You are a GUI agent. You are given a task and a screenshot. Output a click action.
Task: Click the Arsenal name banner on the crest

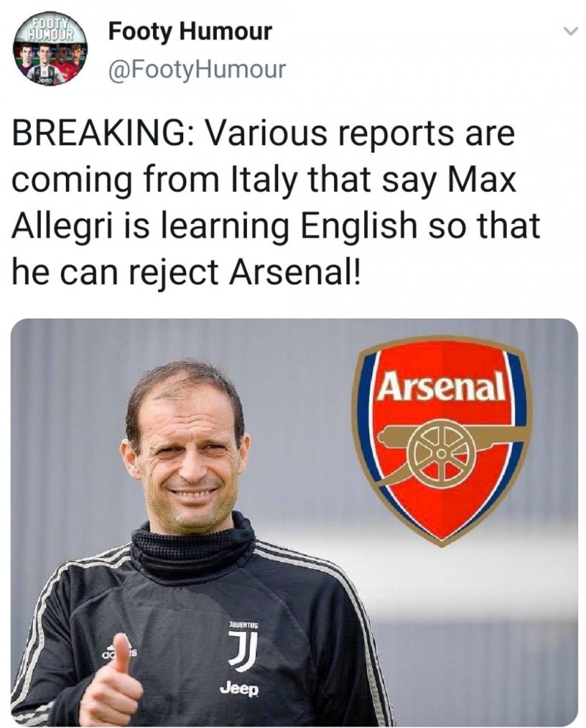coord(442,385)
